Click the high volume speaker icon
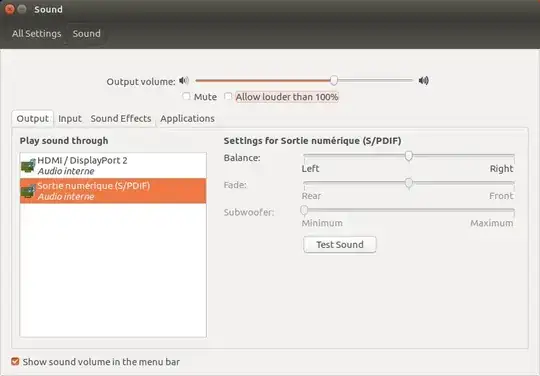Viewport: 540px width, 376px height. pyautogui.click(x=424, y=81)
